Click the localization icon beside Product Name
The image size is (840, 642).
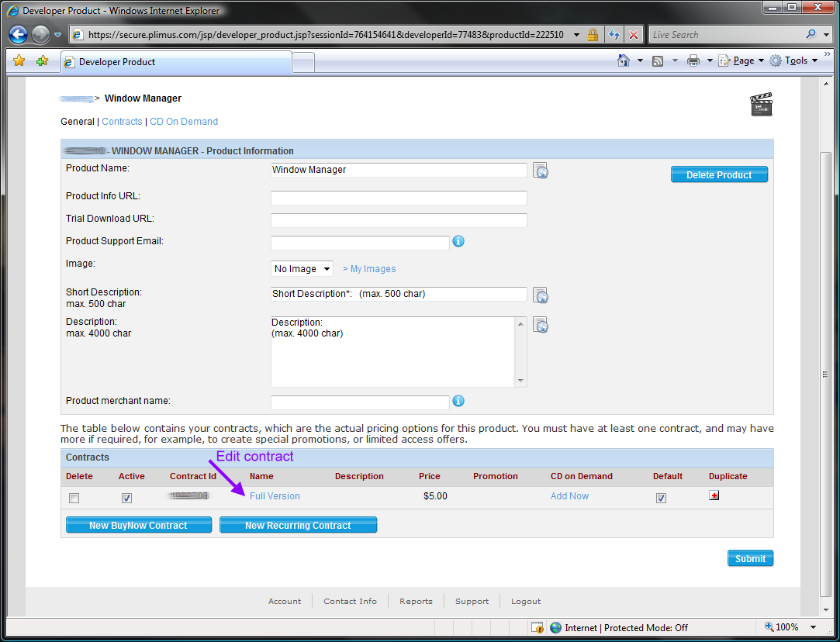[x=541, y=171]
